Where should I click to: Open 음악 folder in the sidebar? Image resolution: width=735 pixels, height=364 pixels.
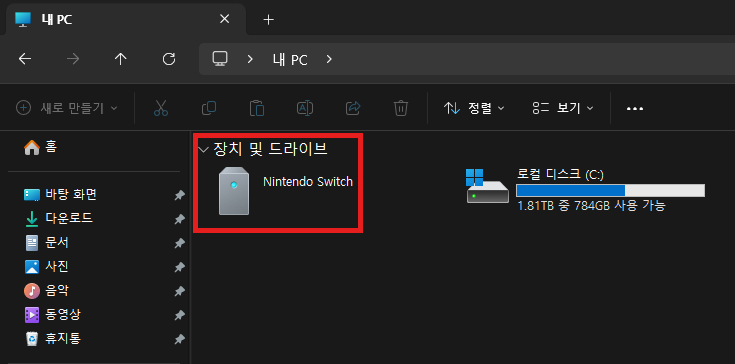46,290
